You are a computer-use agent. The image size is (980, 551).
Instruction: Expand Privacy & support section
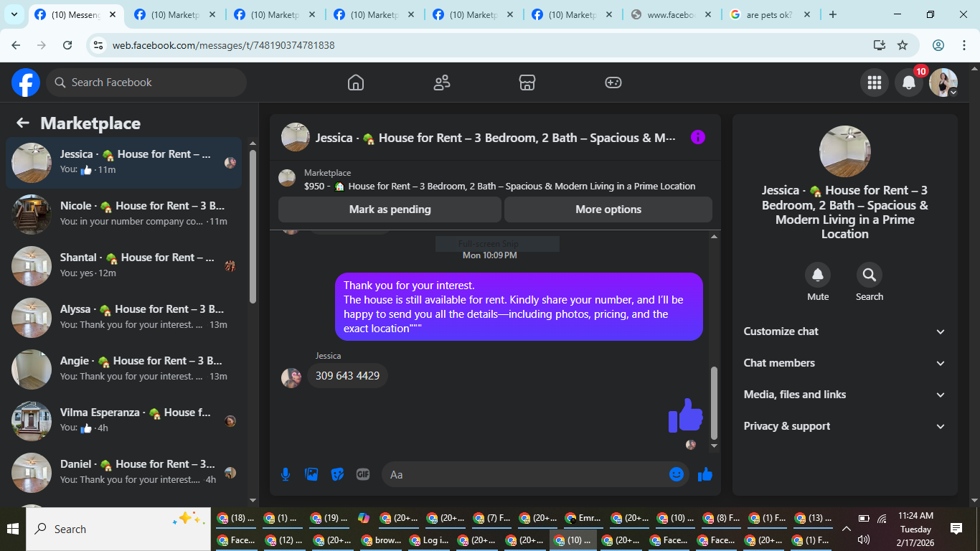pyautogui.click(x=845, y=426)
